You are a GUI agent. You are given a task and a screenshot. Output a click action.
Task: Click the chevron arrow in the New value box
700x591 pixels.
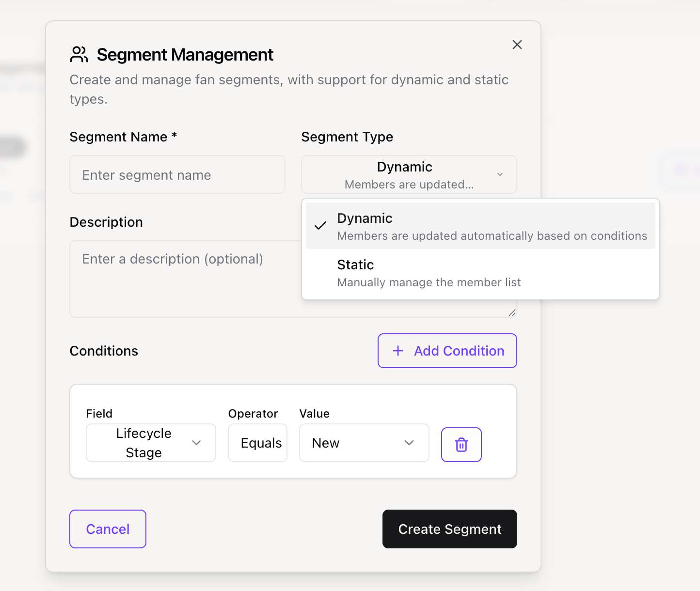[x=409, y=443]
